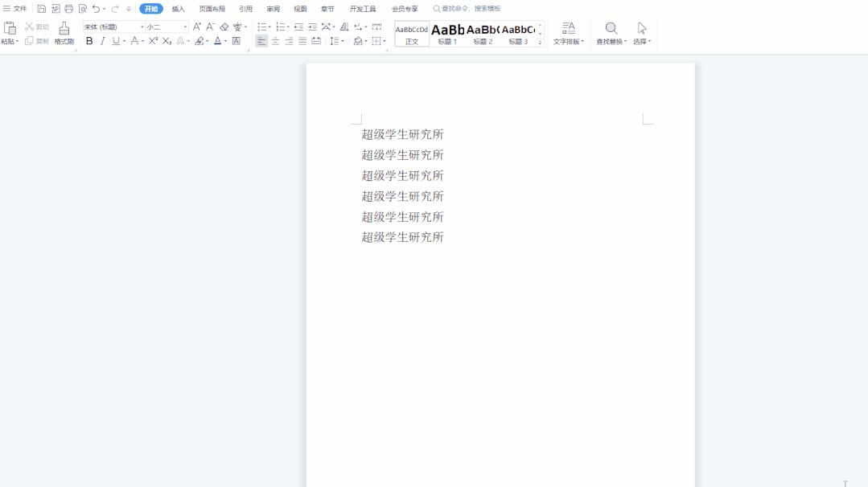Image resolution: width=868 pixels, height=487 pixels.
Task: Open the Developer Tools (开发工具) tab
Action: 363,9
